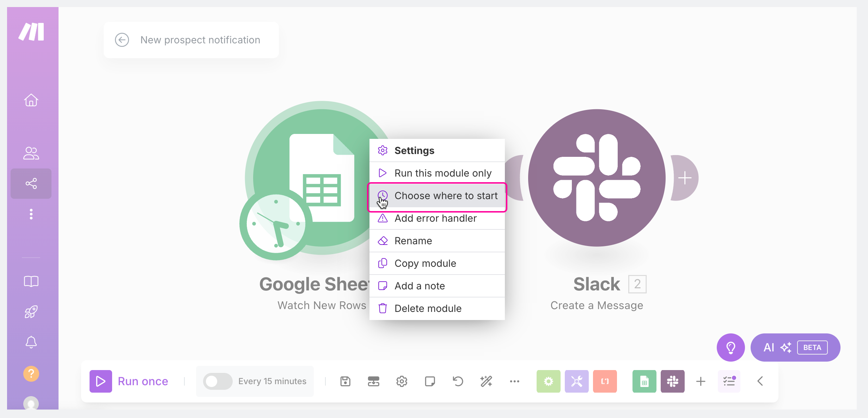Select Add error handler
The image size is (868, 418).
tap(437, 218)
